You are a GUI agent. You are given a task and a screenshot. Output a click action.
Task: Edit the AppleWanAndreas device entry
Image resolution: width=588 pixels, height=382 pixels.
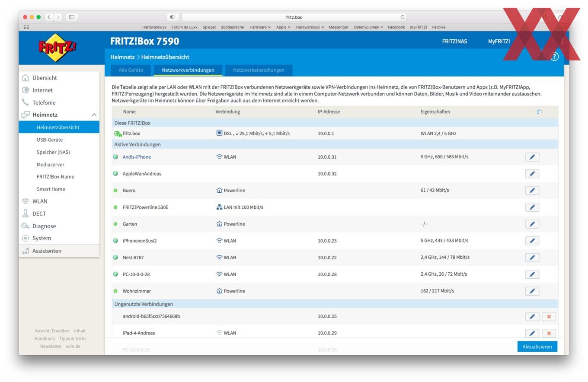532,174
